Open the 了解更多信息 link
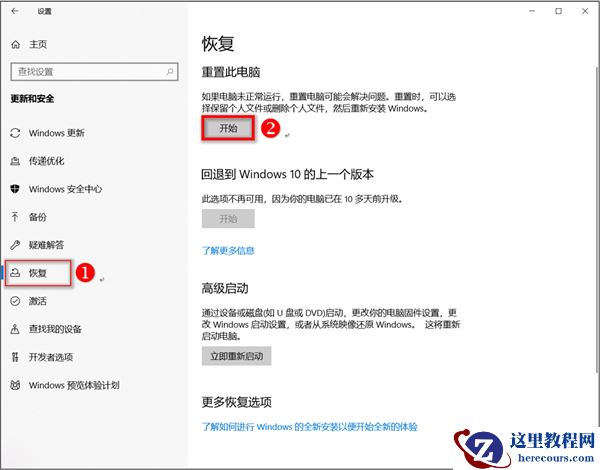The height and width of the screenshot is (470, 600). (228, 251)
